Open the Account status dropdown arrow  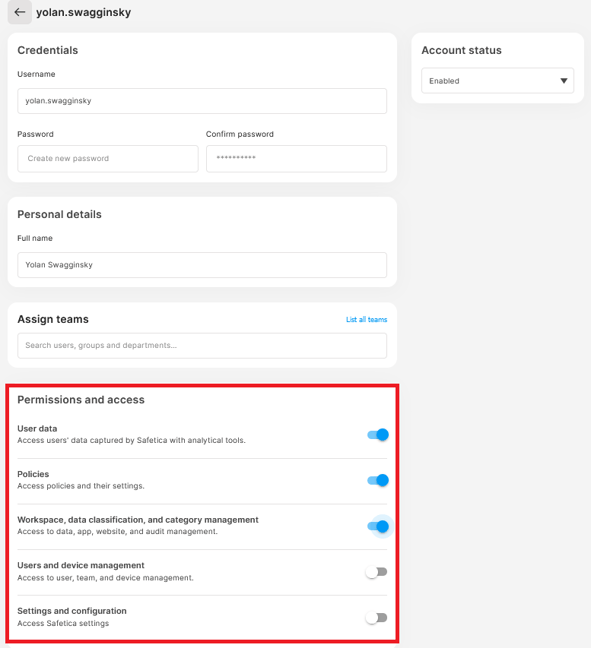click(563, 81)
